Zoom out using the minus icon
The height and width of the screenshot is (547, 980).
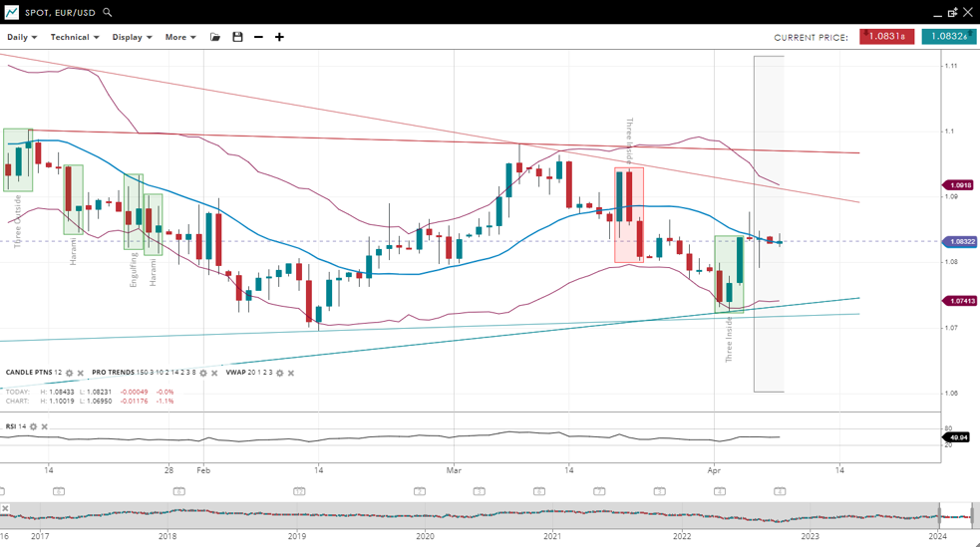click(x=258, y=37)
